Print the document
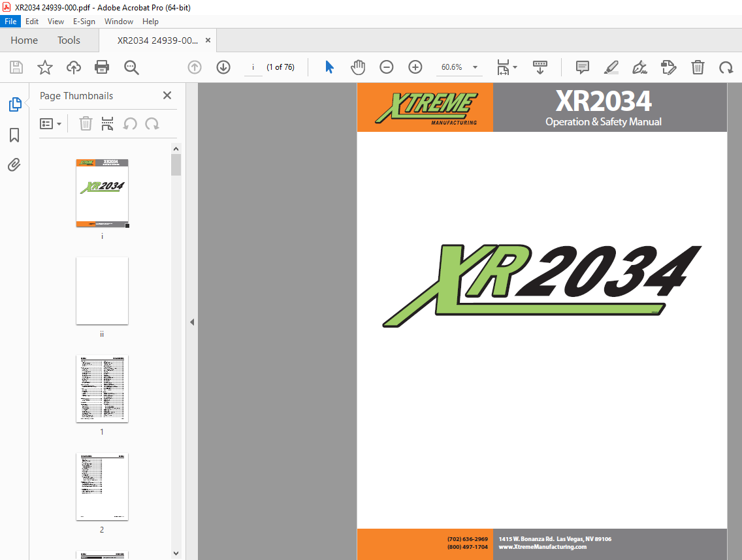This screenshot has height=560, width=742. pos(102,67)
